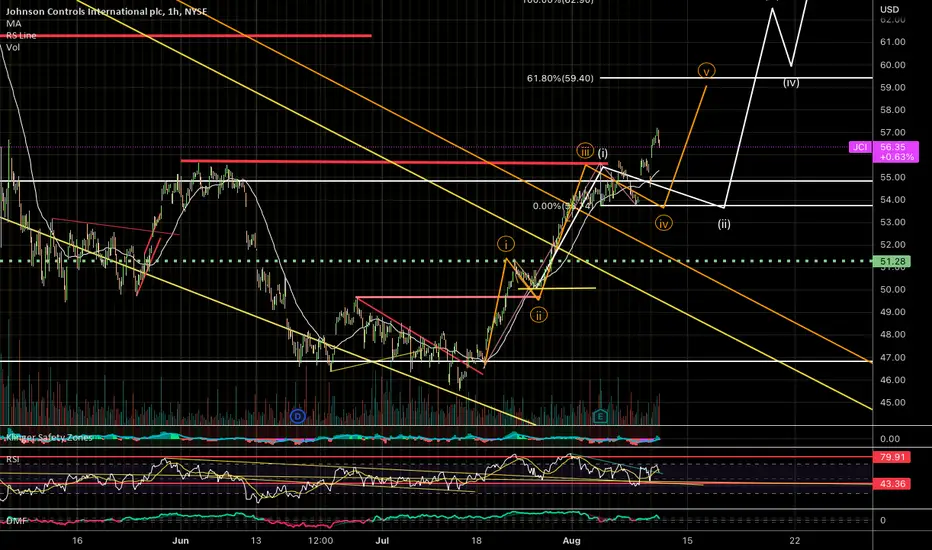Click the '18' date on time axis
The width and height of the screenshot is (932, 550).
pos(476,540)
